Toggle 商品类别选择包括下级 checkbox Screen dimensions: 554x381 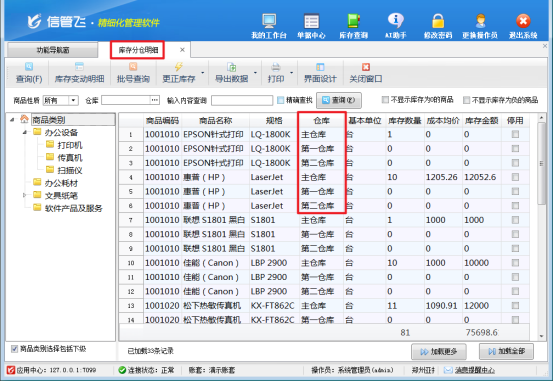click(x=14, y=349)
